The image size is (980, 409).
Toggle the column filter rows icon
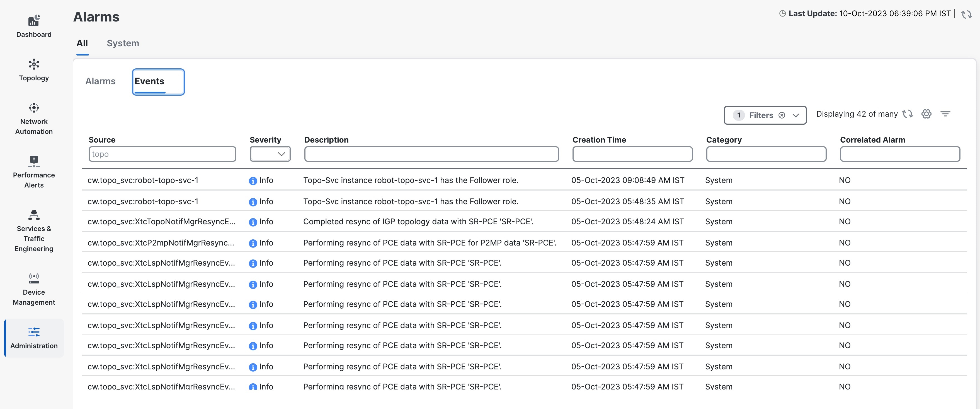(x=945, y=114)
